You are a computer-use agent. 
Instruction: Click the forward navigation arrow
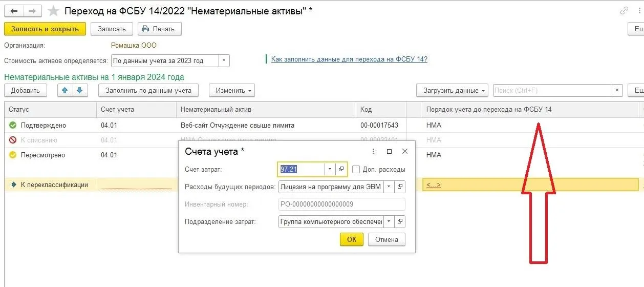(32, 11)
